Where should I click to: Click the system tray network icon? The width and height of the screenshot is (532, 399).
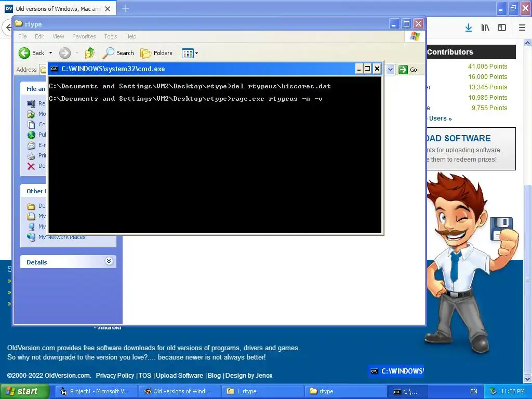pyautogui.click(x=494, y=392)
